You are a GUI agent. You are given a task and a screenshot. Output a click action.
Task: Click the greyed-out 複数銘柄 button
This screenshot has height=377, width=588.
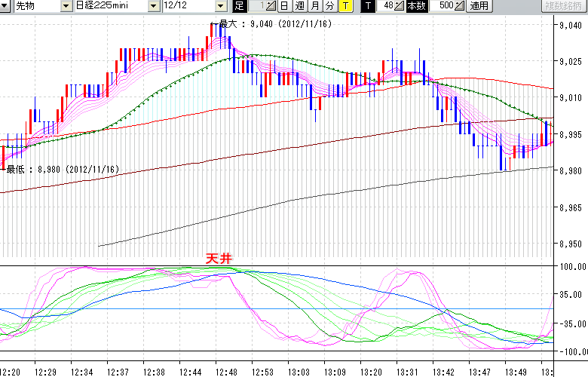[x=564, y=6]
